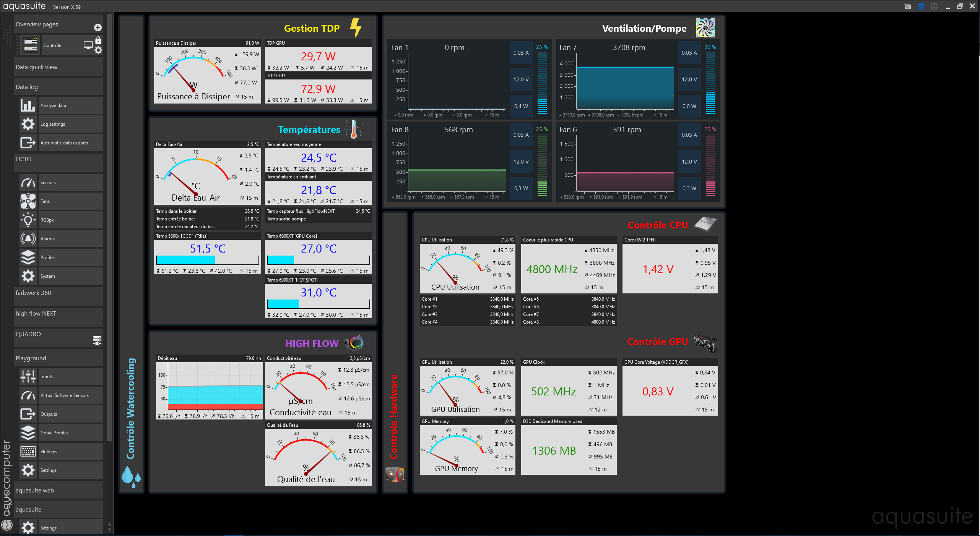This screenshot has height=536, width=980.
Task: Click the sidebar scroll down arrow
Action: tap(109, 530)
